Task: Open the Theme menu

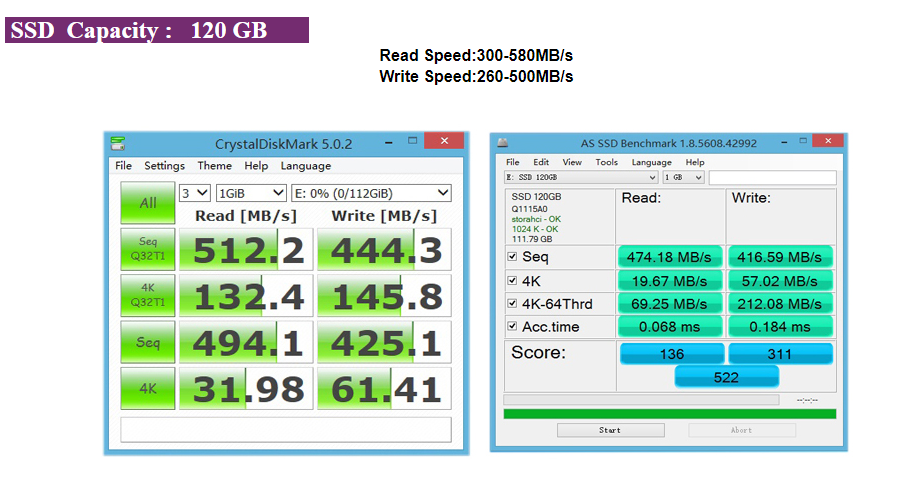Action: [x=214, y=166]
